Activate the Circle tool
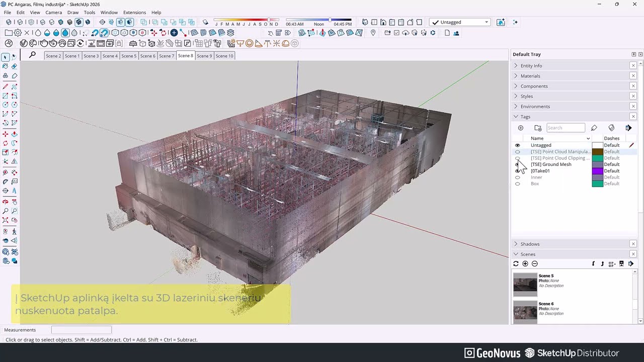Image resolution: width=644 pixels, height=362 pixels. pyautogui.click(x=5, y=105)
